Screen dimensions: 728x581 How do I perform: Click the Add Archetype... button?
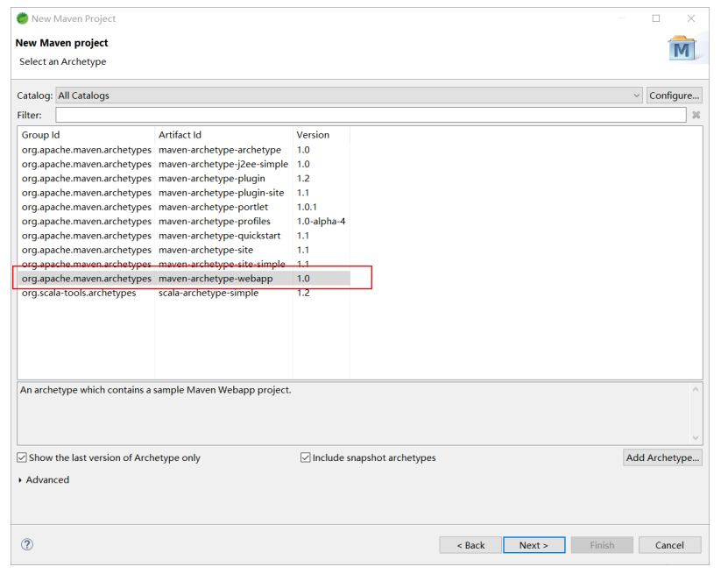(662, 457)
